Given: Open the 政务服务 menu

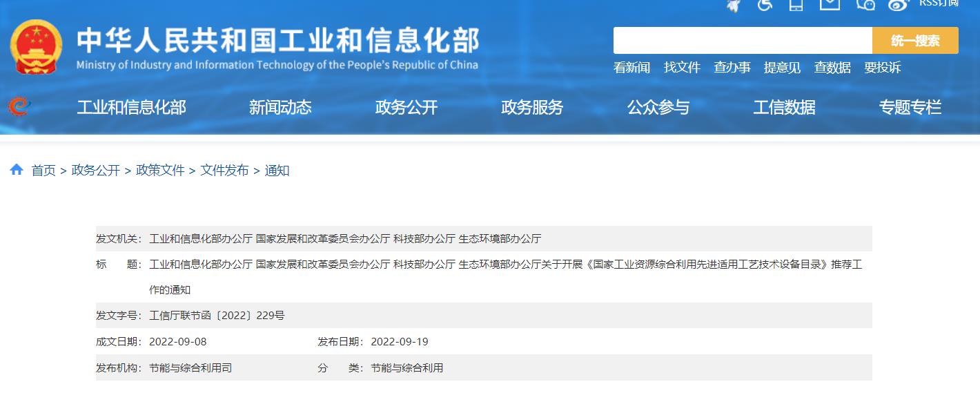Looking at the screenshot, I should pyautogui.click(x=531, y=107).
